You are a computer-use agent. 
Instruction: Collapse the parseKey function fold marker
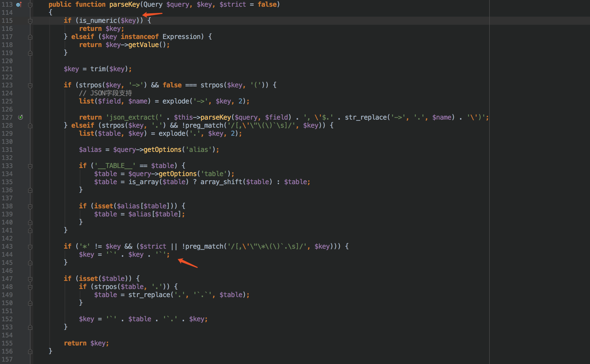[x=30, y=5]
